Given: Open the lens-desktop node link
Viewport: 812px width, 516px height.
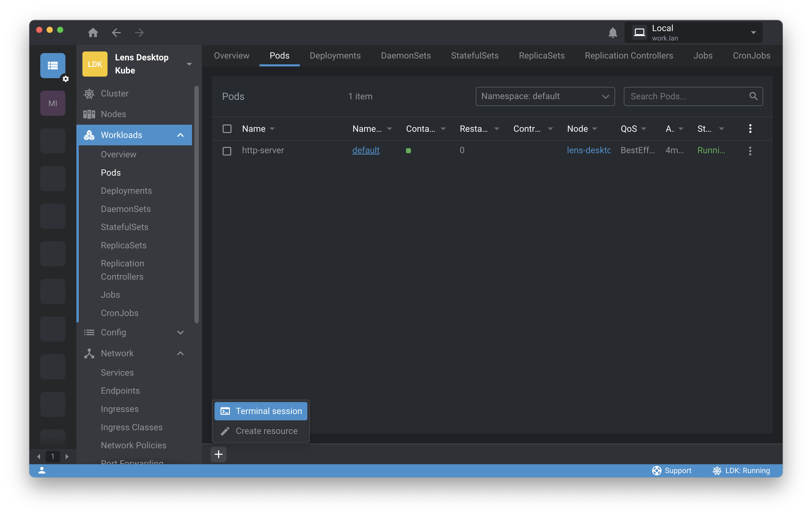Looking at the screenshot, I should tap(588, 150).
